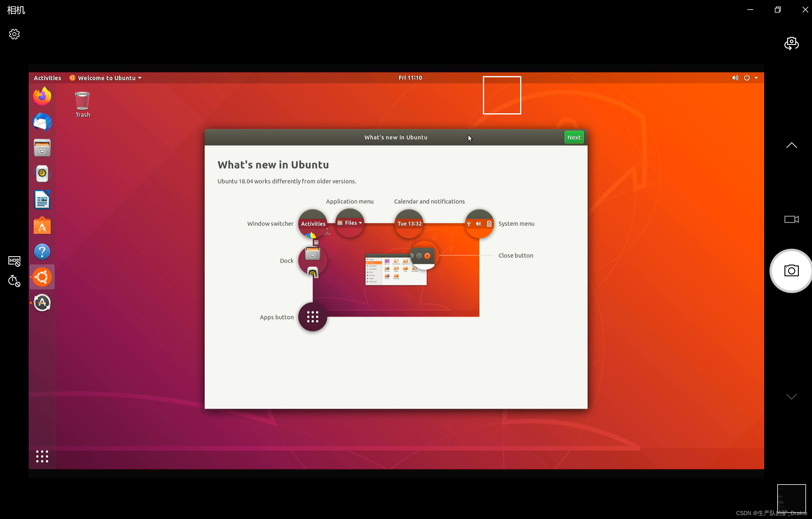Select the Trash icon on the desktop
Image resolution: width=812 pixels, height=519 pixels.
click(x=83, y=105)
